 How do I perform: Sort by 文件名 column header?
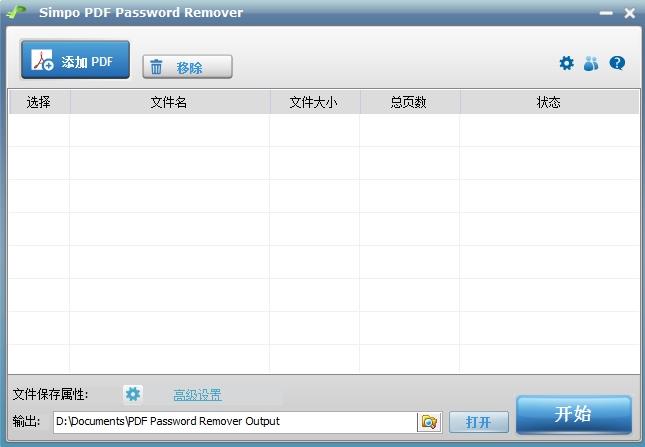pos(169,102)
